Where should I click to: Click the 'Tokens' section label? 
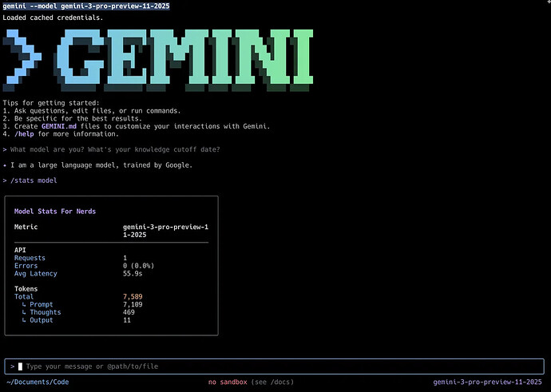pos(26,289)
